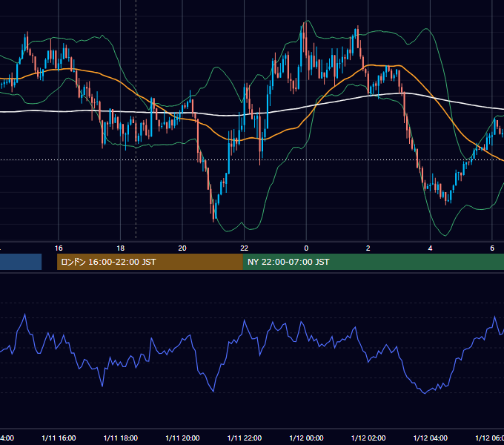This screenshot has width=504, height=445.
Task: Click the 18 hour label on price chart axis
Action: 120,248
